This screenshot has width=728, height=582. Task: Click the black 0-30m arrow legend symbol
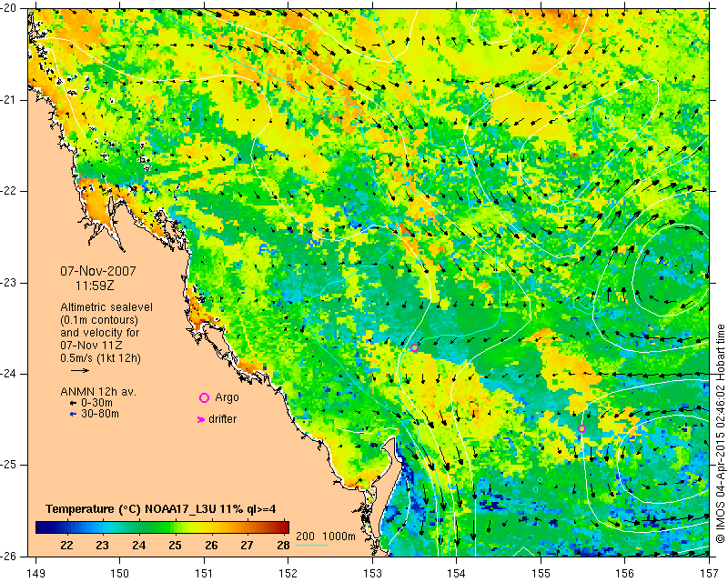(x=73, y=404)
